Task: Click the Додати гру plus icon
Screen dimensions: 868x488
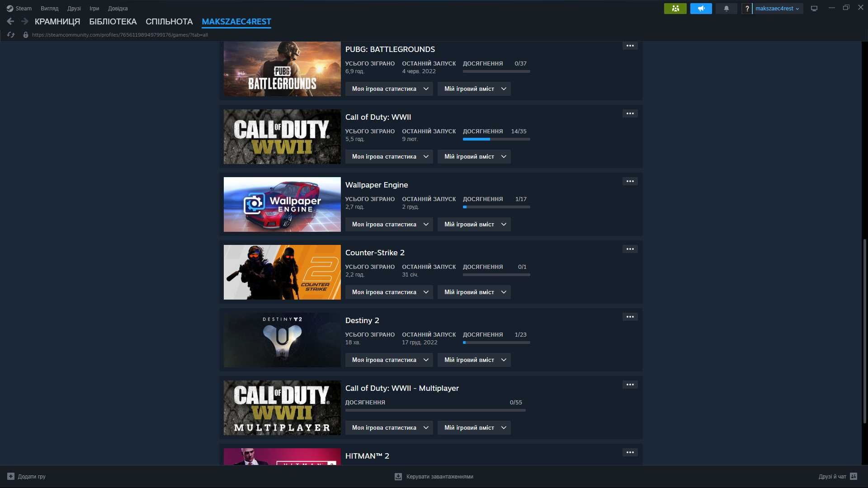Action: click(11, 476)
